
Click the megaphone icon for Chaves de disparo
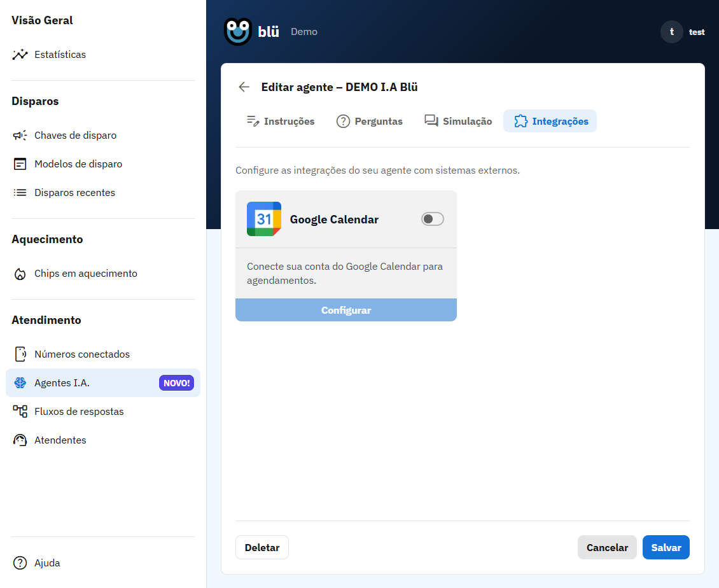click(x=20, y=136)
